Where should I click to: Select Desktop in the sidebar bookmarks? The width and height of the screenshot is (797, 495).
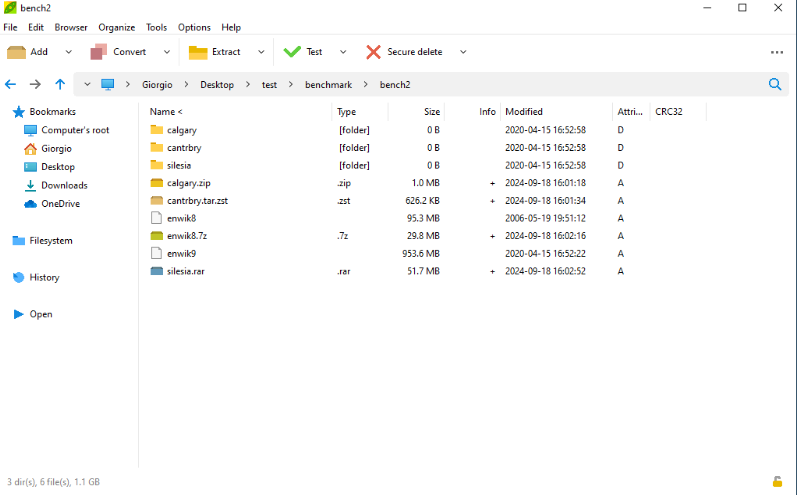coord(58,167)
